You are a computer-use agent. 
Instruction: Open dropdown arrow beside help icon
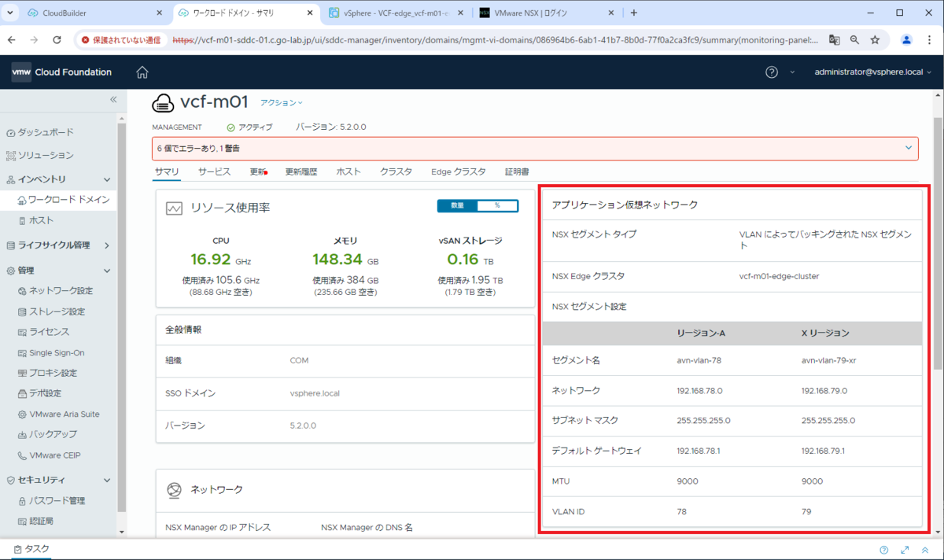[x=792, y=72]
